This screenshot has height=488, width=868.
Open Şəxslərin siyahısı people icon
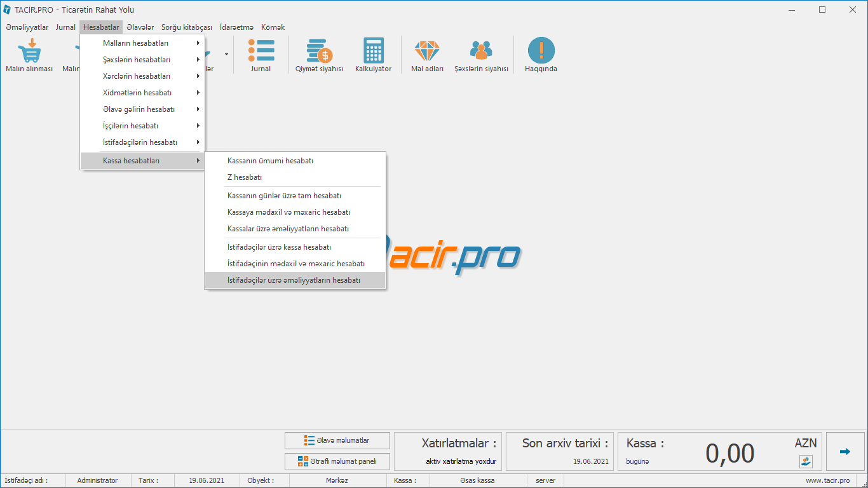(481, 51)
